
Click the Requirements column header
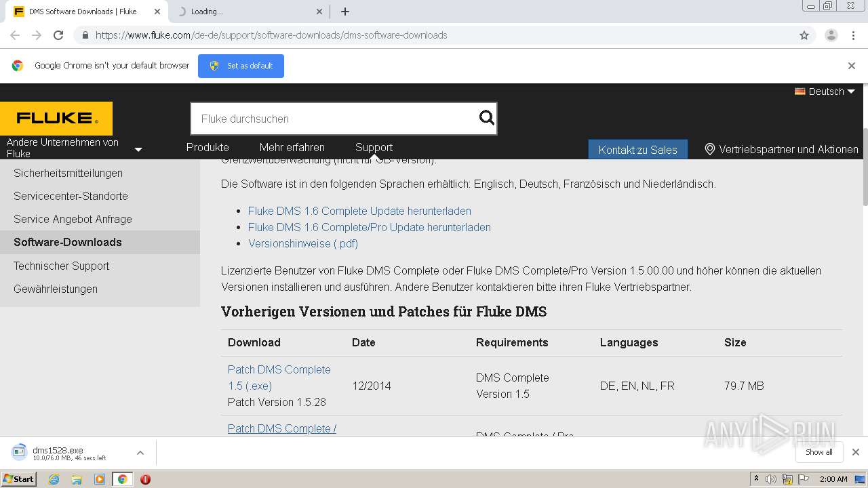coord(512,342)
